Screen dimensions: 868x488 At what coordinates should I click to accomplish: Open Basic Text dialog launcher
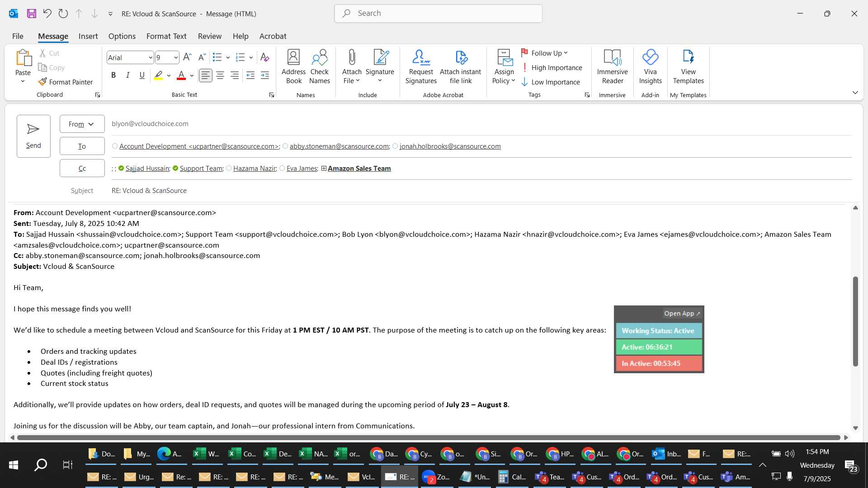click(x=271, y=95)
